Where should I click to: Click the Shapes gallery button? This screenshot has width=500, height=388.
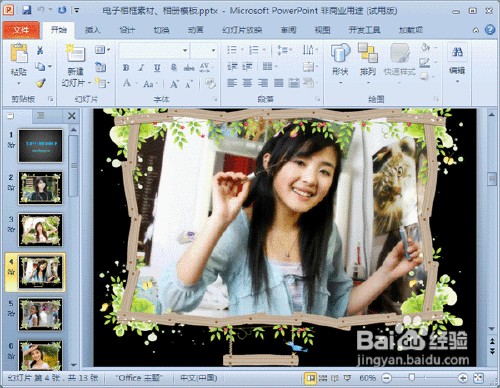(x=340, y=63)
